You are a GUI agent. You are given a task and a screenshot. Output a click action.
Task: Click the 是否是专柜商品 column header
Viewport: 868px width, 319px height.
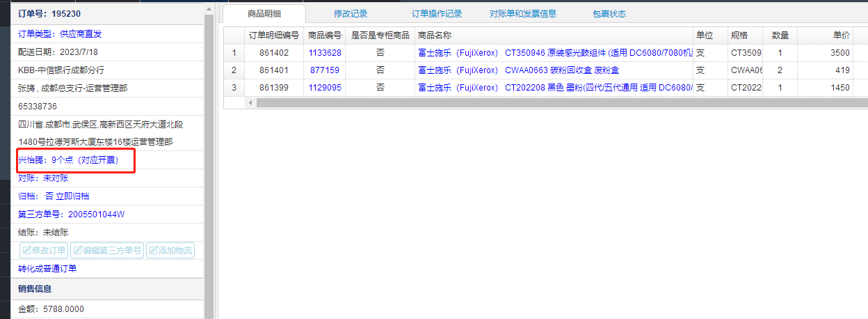pos(380,36)
